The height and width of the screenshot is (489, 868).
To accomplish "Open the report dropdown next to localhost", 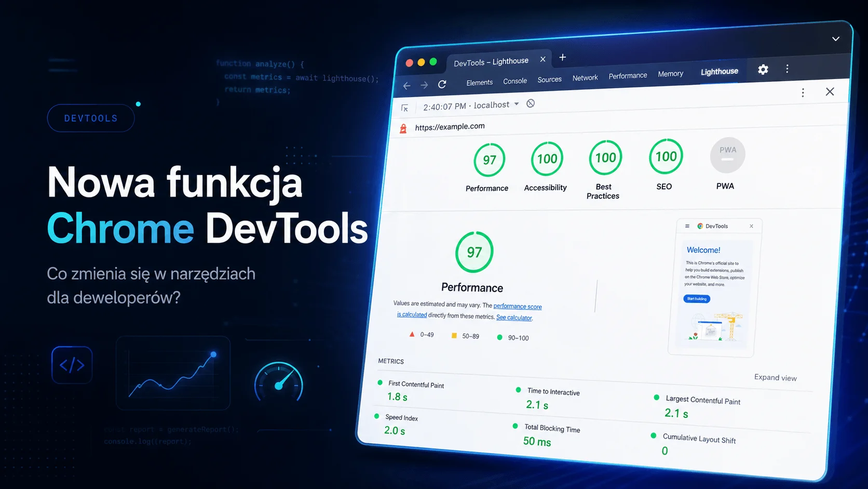I will (x=517, y=104).
